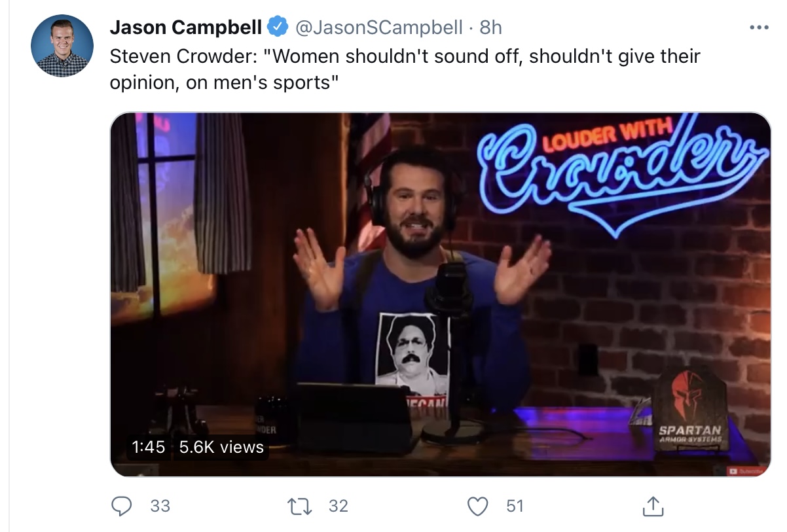Open the 8h timestamp link
The height and width of the screenshot is (532, 787).
pyautogui.click(x=490, y=27)
